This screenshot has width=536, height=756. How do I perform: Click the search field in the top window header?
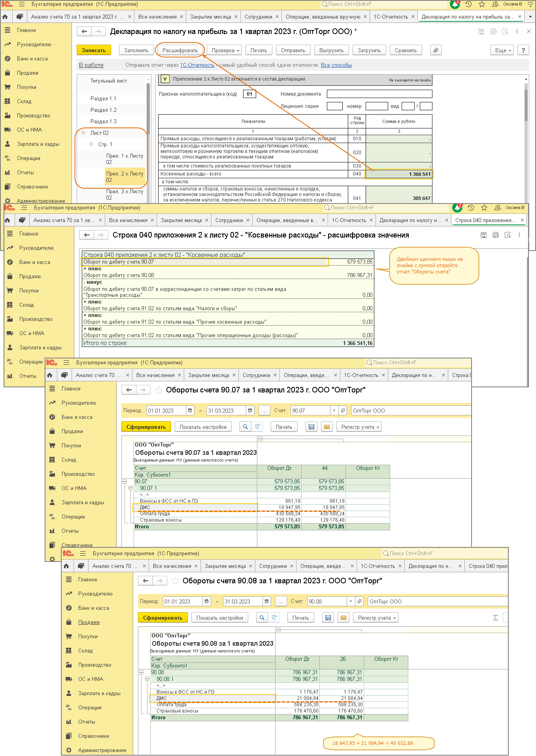pos(383,4)
